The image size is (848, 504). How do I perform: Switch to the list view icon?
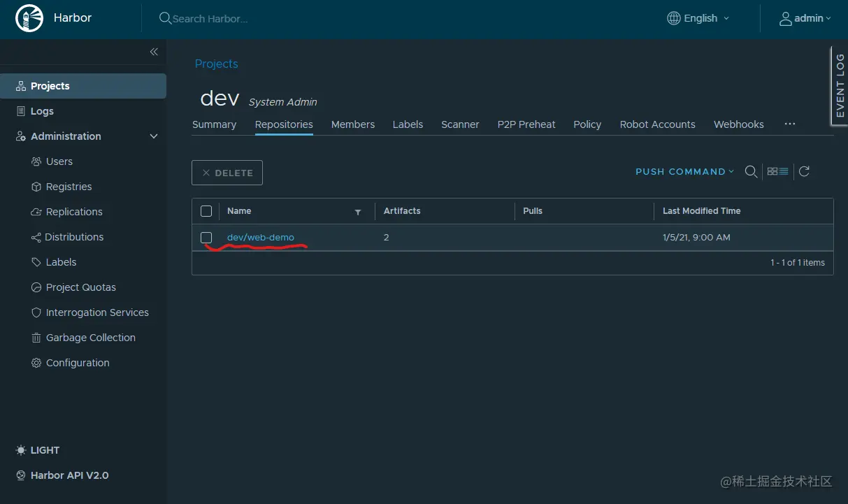tap(784, 171)
